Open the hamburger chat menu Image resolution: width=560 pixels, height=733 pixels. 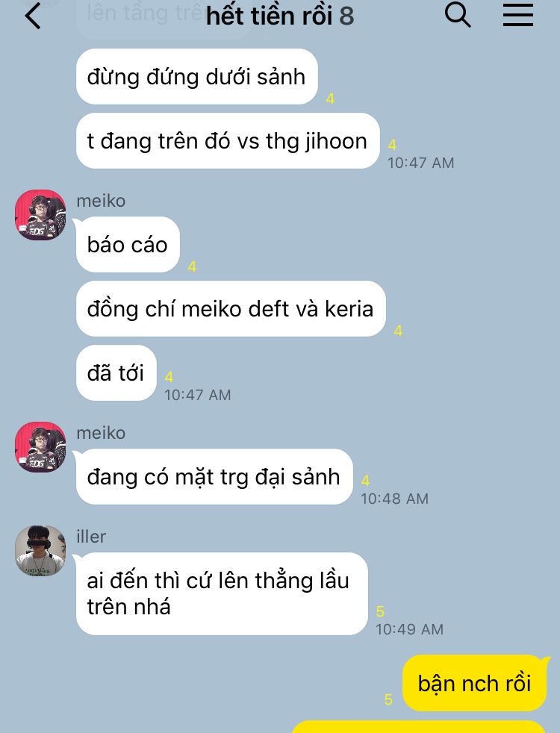pos(518,15)
